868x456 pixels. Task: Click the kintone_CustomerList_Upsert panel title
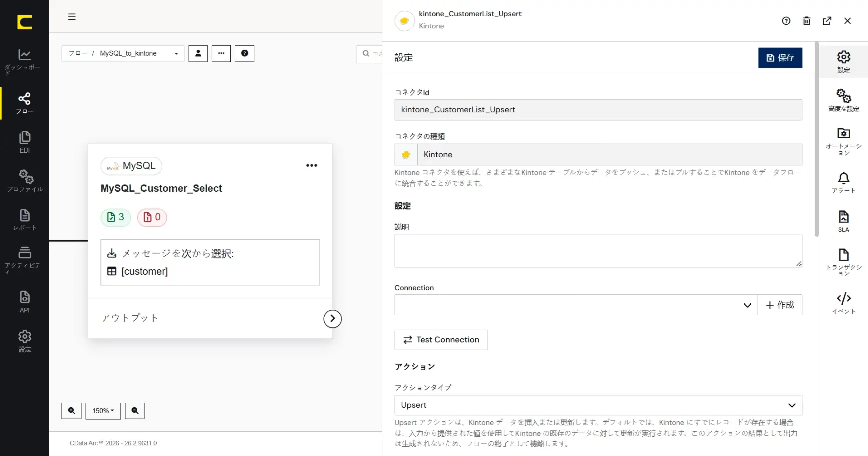(470, 14)
